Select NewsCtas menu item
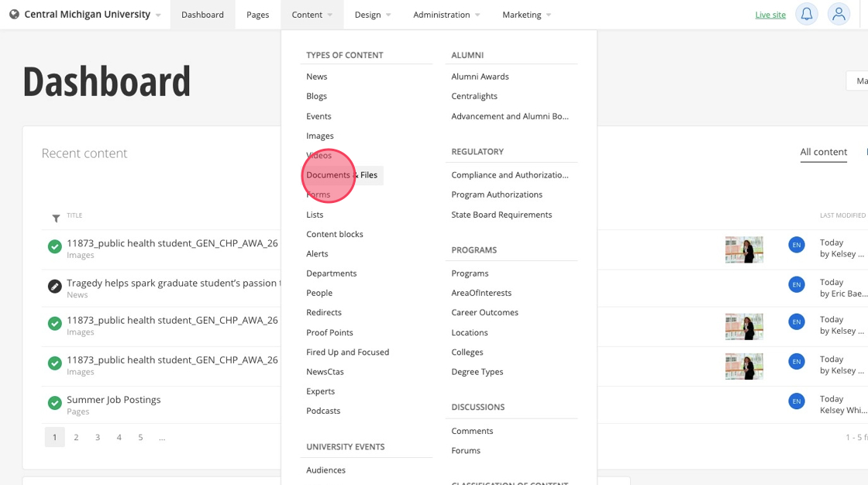 [x=325, y=372]
